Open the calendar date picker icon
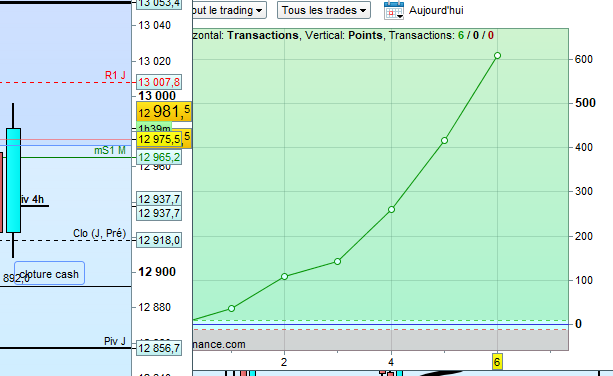Screen dimensions: 613x376 [x=394, y=10]
